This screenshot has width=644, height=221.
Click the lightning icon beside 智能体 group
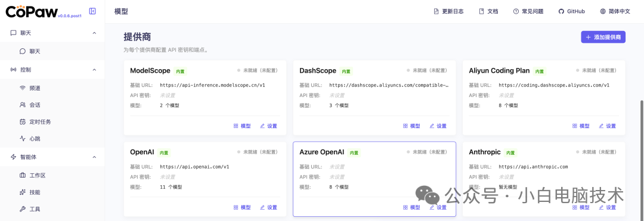[13, 157]
